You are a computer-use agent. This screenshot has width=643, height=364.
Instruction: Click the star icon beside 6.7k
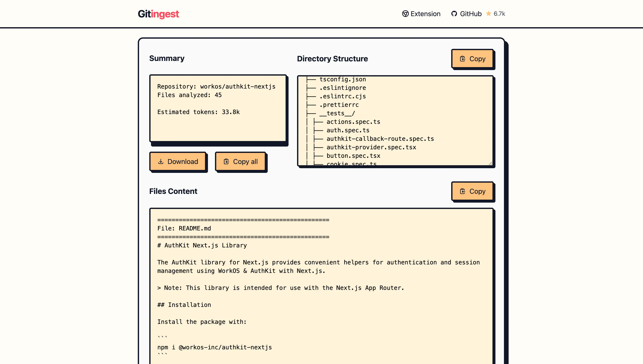[489, 14]
